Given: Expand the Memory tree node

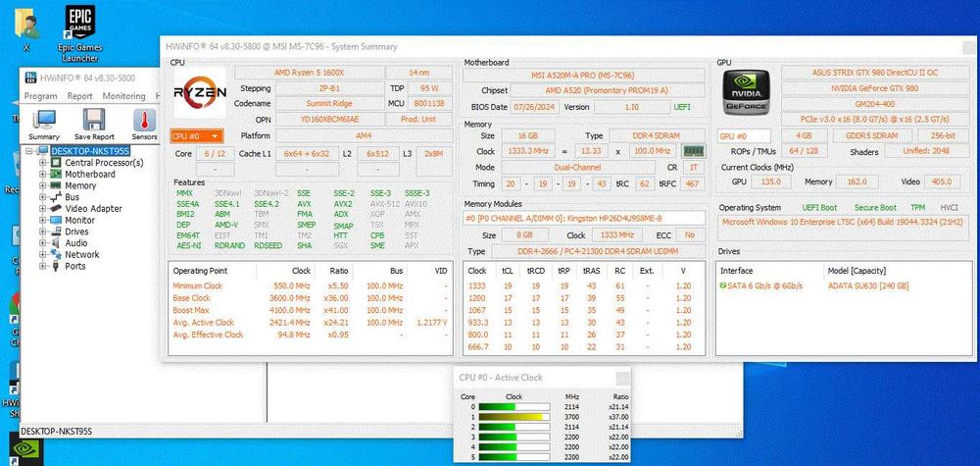Looking at the screenshot, I should coord(43,185).
